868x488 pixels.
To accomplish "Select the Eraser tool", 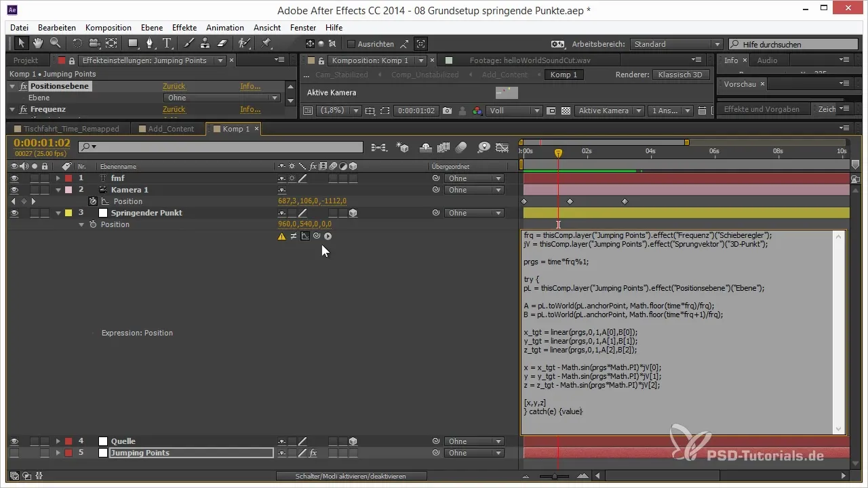I will coord(221,43).
